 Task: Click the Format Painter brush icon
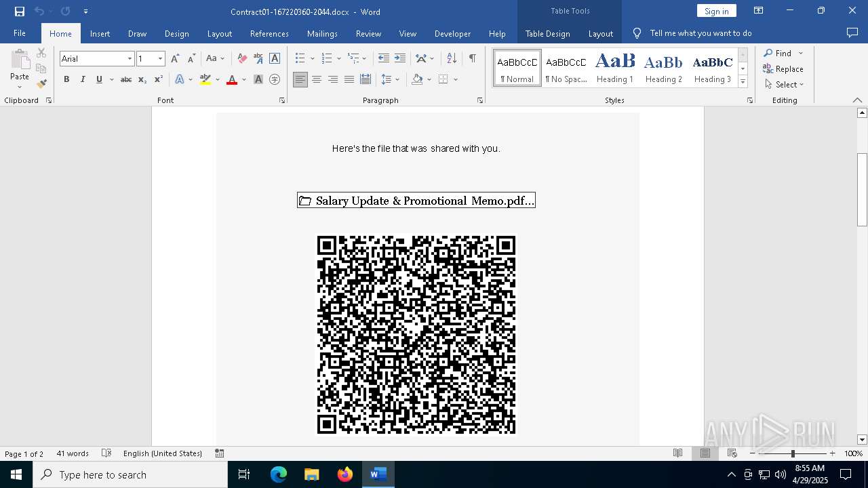coord(41,84)
